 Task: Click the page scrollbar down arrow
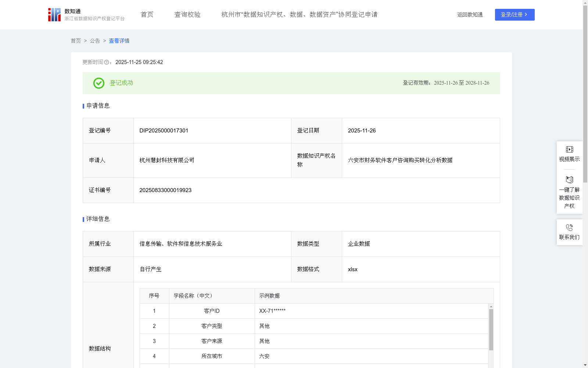585,365
